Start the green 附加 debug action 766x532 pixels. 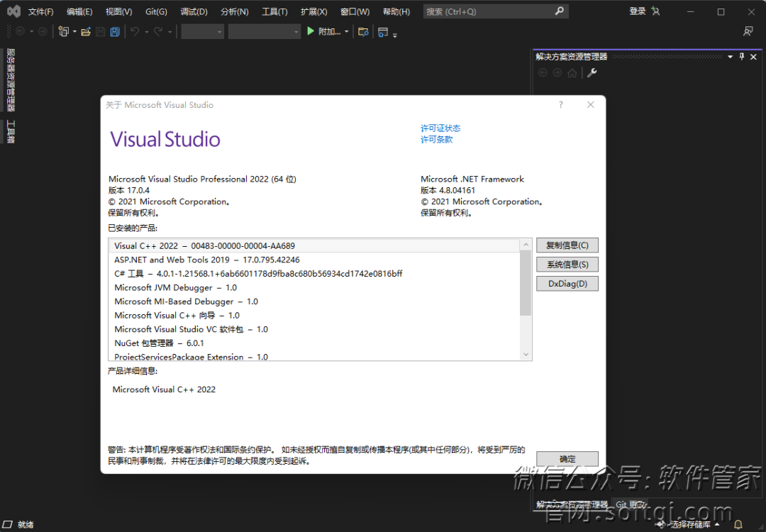click(311, 31)
